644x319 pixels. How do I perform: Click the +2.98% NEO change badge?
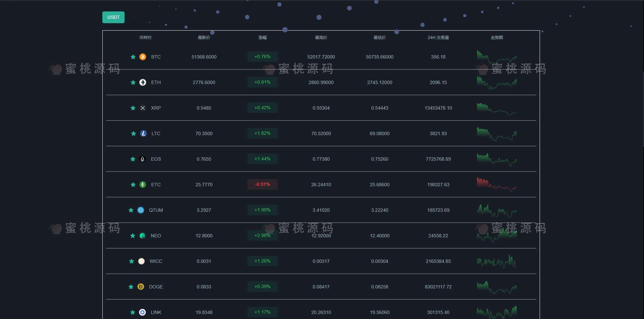click(263, 236)
